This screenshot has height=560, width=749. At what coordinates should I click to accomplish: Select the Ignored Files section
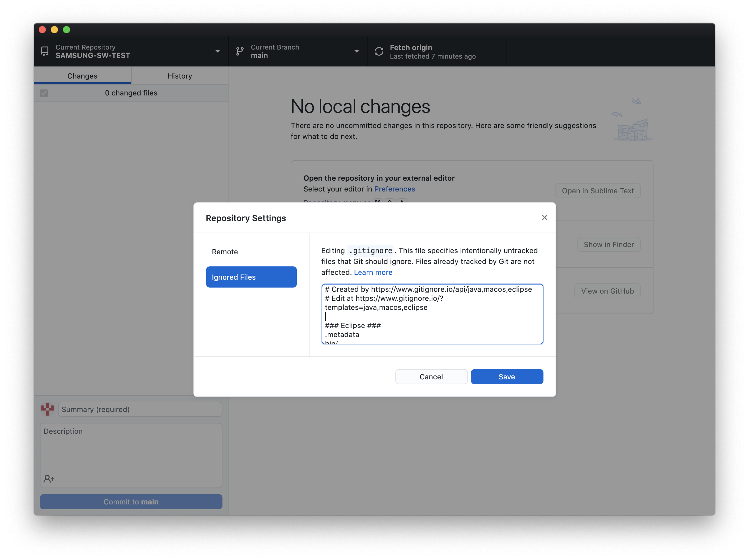tap(251, 277)
